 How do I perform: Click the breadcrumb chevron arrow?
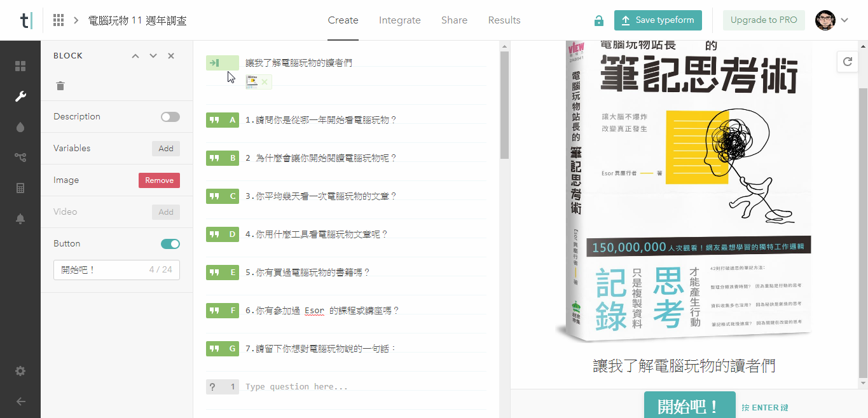(76, 20)
